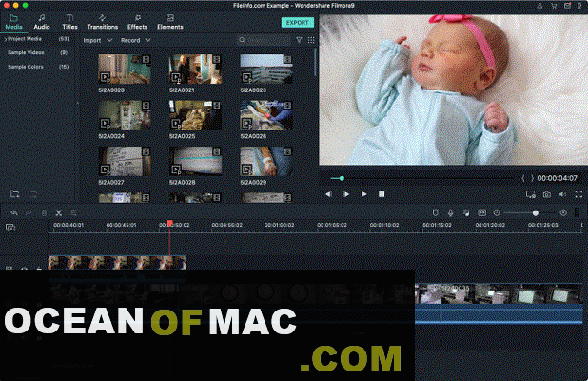Click the undo arrow icon
The width and height of the screenshot is (588, 381).
click(14, 212)
